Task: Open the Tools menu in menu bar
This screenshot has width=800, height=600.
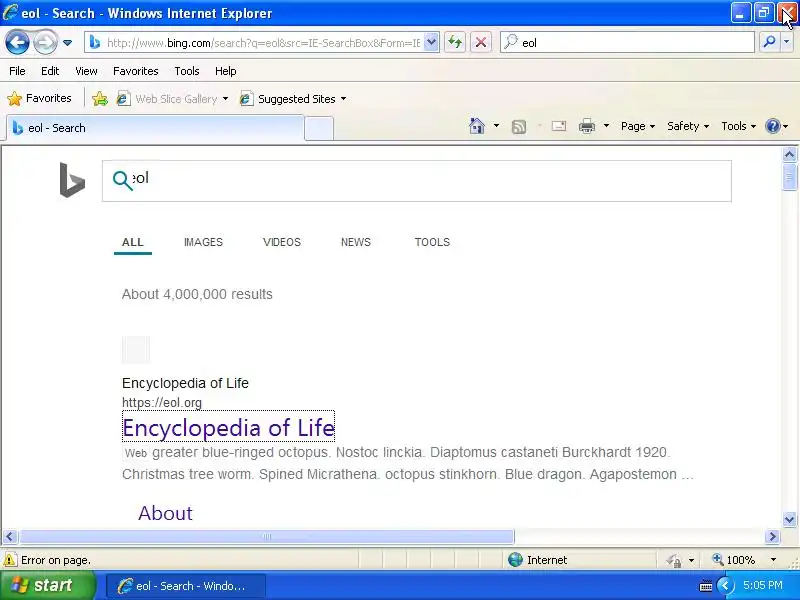Action: [x=187, y=71]
